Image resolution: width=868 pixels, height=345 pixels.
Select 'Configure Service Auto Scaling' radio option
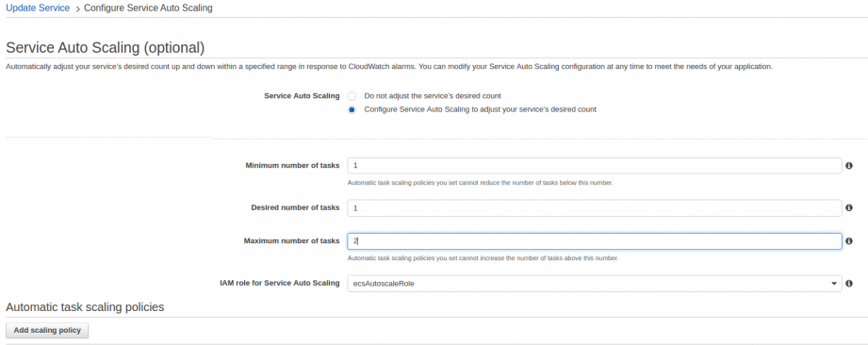click(x=352, y=109)
